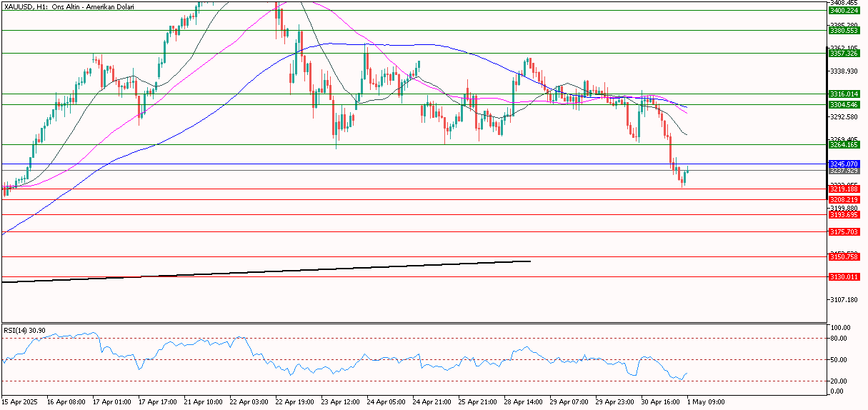
Task: Click the 3208.219 red support label
Action: pos(843,200)
